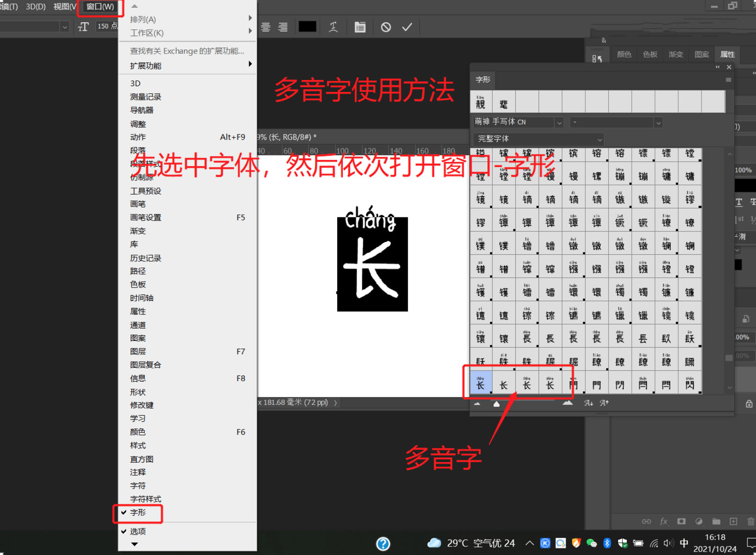Uncheck 选项 in the Window menu
This screenshot has width=756, height=555.
(x=138, y=531)
